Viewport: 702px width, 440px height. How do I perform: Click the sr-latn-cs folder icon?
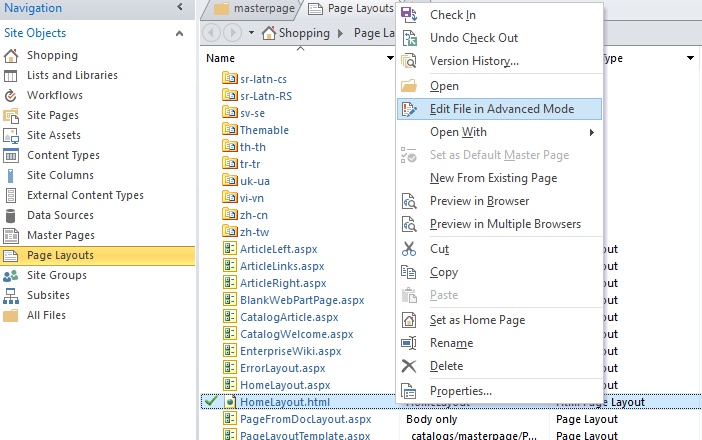(230, 78)
